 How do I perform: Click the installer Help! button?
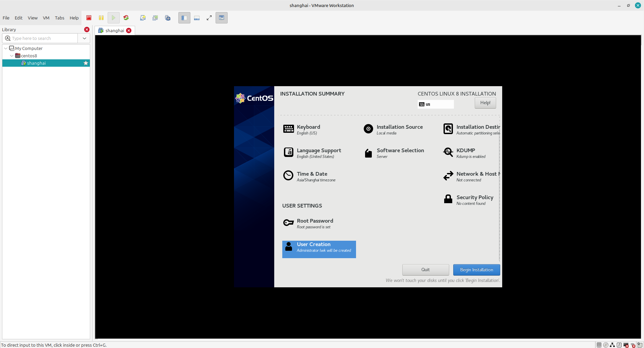pyautogui.click(x=485, y=103)
